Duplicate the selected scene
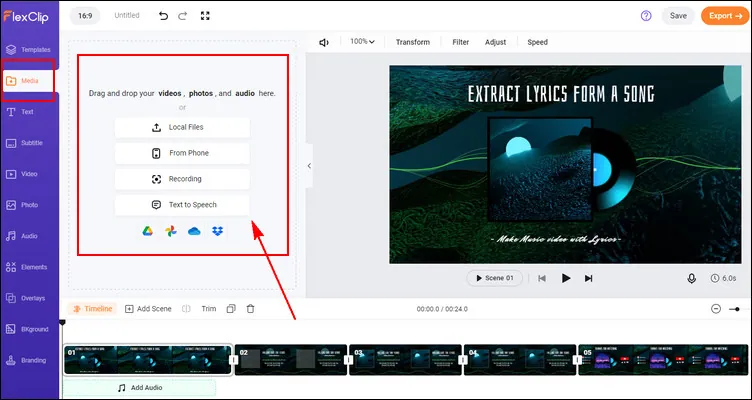 pos(231,309)
